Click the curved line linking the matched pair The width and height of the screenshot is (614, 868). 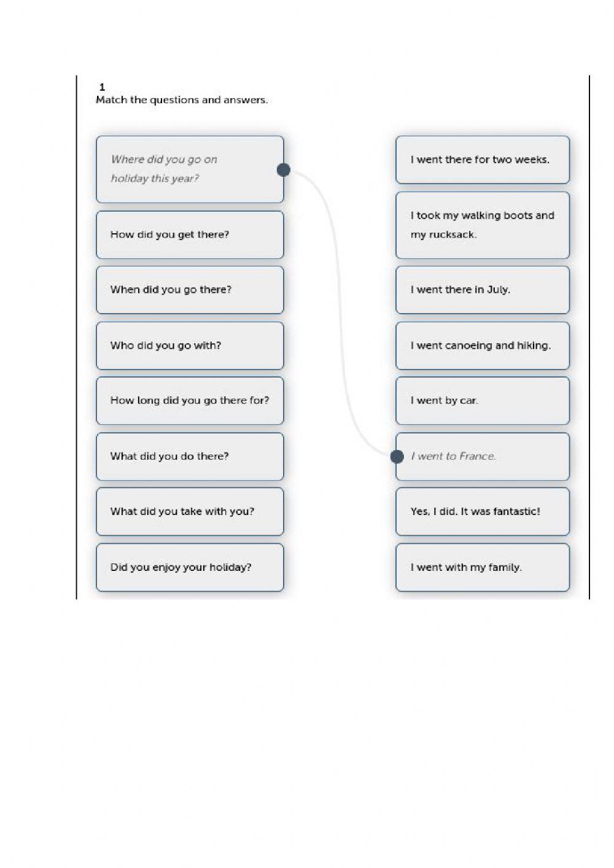tap(340, 307)
